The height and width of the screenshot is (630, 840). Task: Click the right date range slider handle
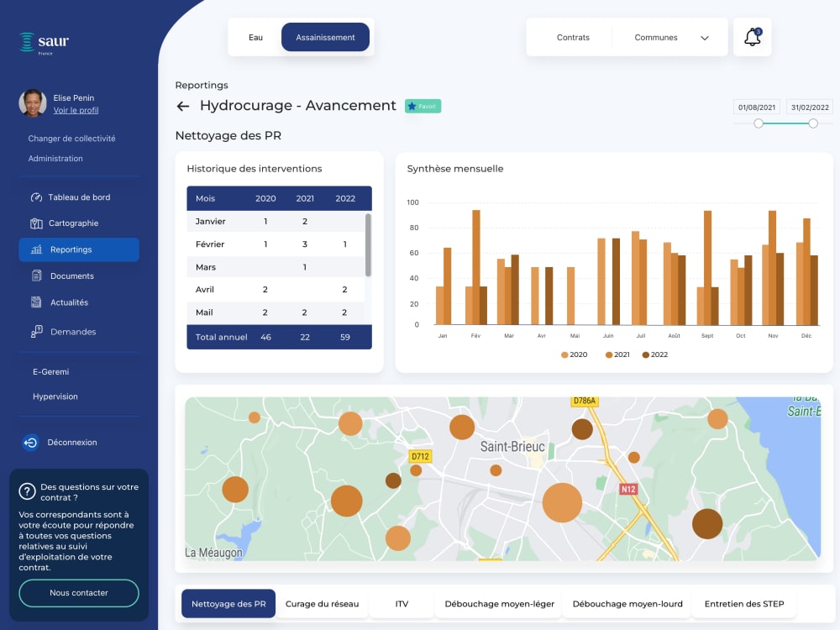coord(812,123)
